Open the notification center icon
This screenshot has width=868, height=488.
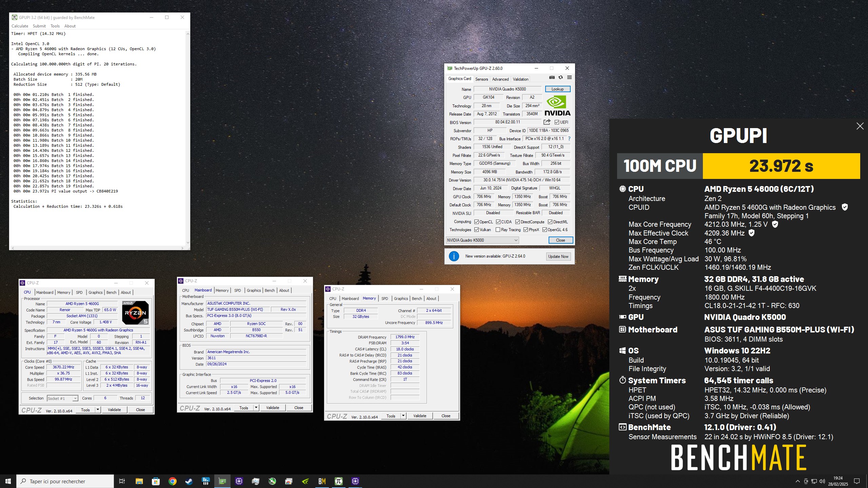857,481
